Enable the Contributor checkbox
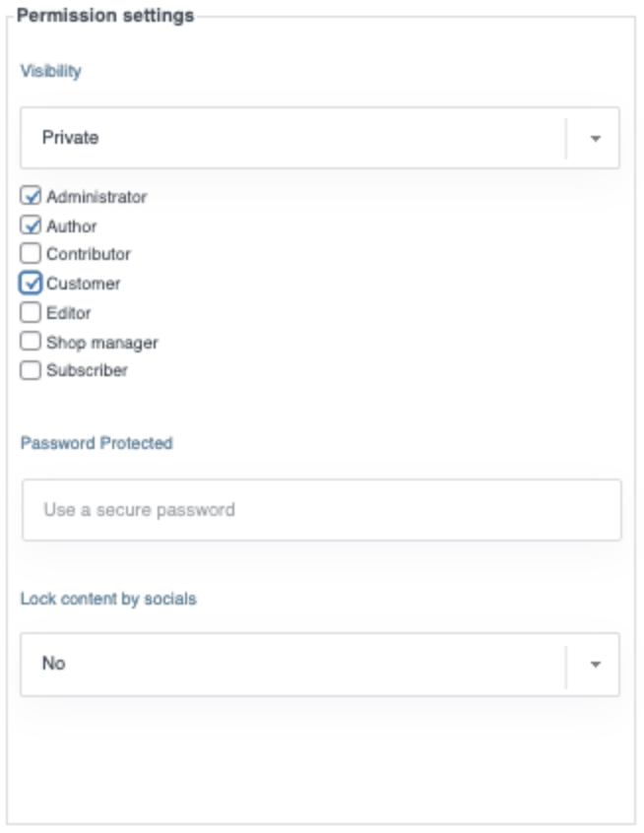 coord(31,254)
